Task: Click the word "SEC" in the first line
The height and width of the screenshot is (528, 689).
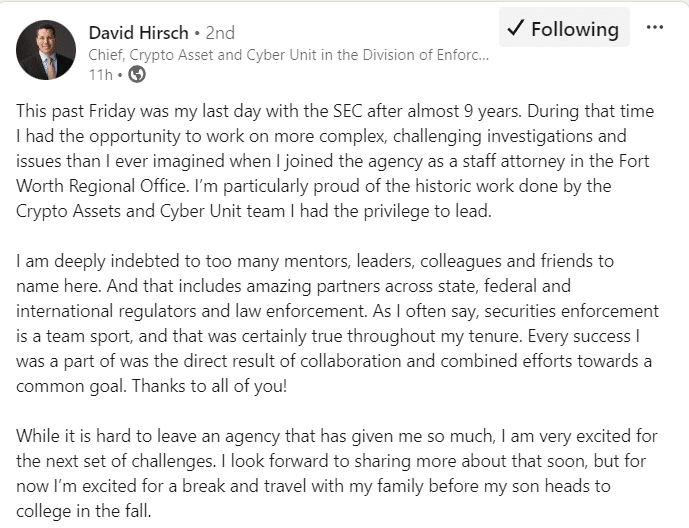Action: point(347,111)
